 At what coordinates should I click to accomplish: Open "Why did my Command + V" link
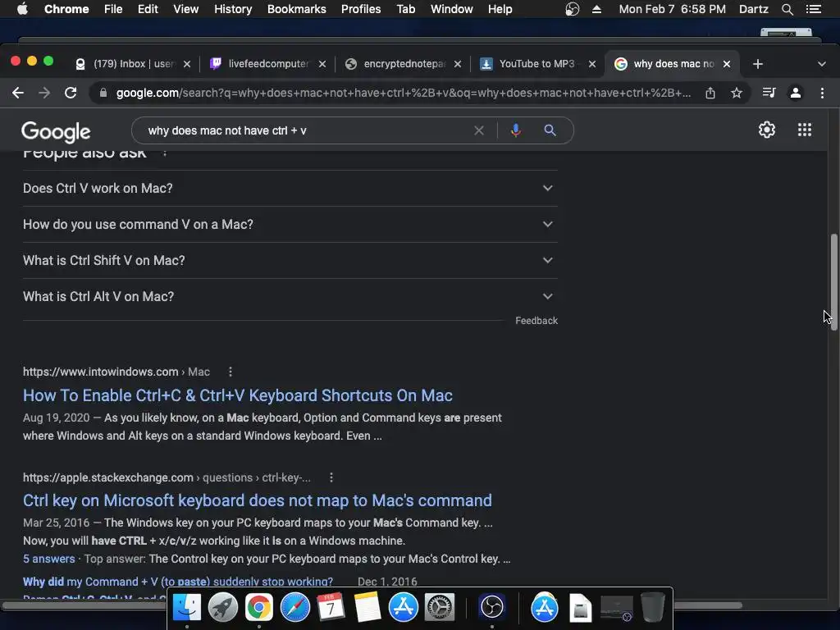point(178,582)
